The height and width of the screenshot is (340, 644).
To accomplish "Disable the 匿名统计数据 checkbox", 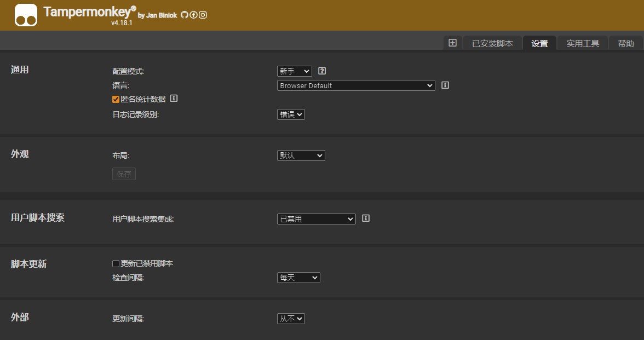I will point(116,100).
